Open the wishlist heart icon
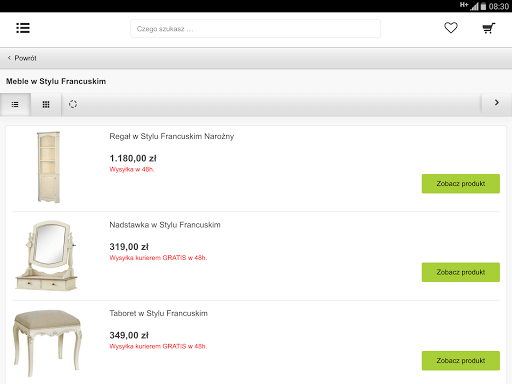Screen dimensions: 512x384 pyautogui.click(x=451, y=28)
